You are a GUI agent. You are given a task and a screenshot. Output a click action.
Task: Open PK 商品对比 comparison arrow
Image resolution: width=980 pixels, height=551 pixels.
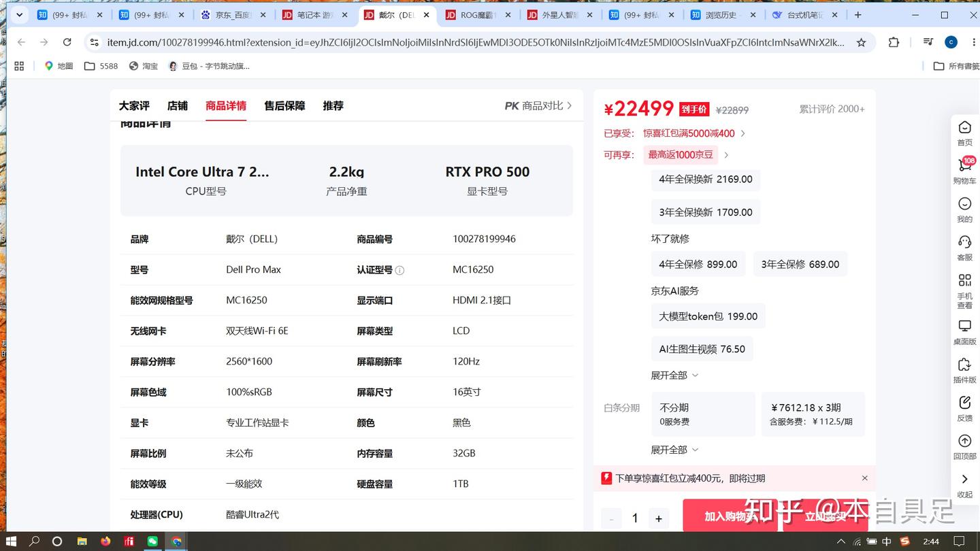pyautogui.click(x=570, y=105)
